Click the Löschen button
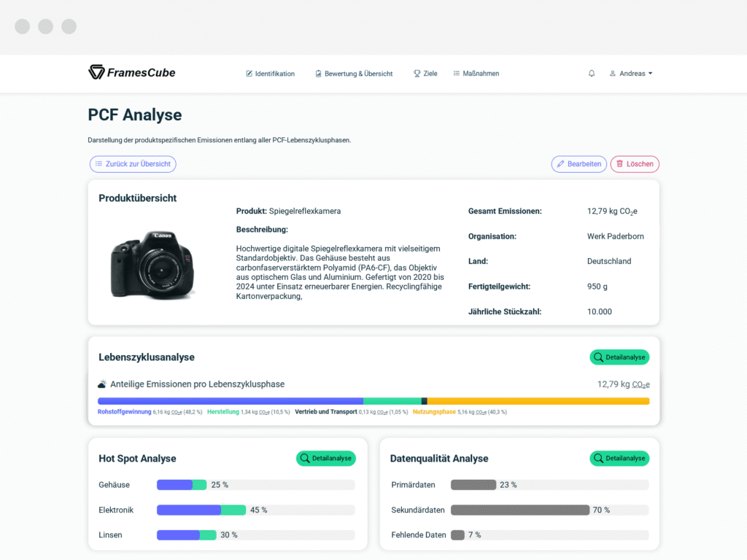Screen dimensions: 747x560 point(635,164)
